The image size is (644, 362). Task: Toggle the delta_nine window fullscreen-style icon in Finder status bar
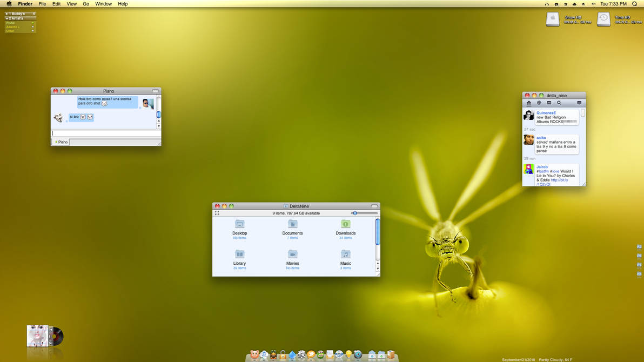tap(217, 213)
